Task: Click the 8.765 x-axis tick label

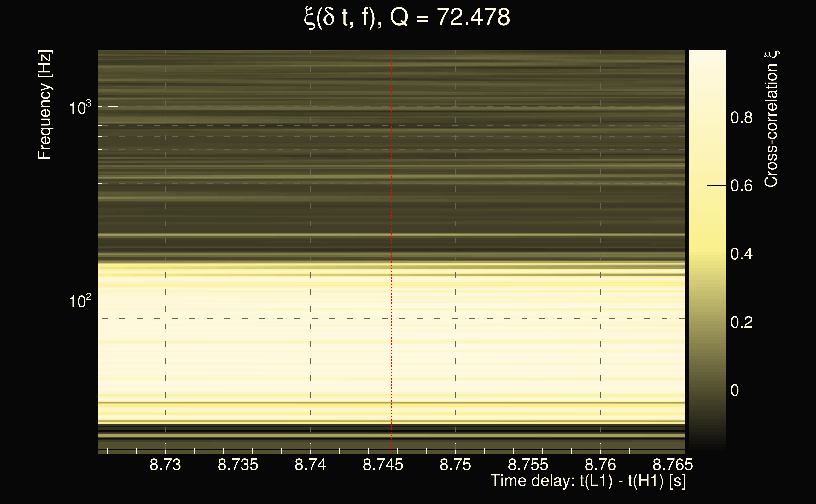Action: (x=673, y=465)
